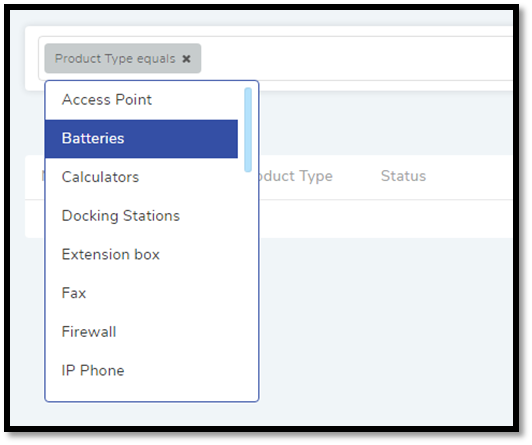Image resolution: width=532 pixels, height=445 pixels.
Task: Click the scrollbar track below the thumb
Action: (x=248, y=285)
